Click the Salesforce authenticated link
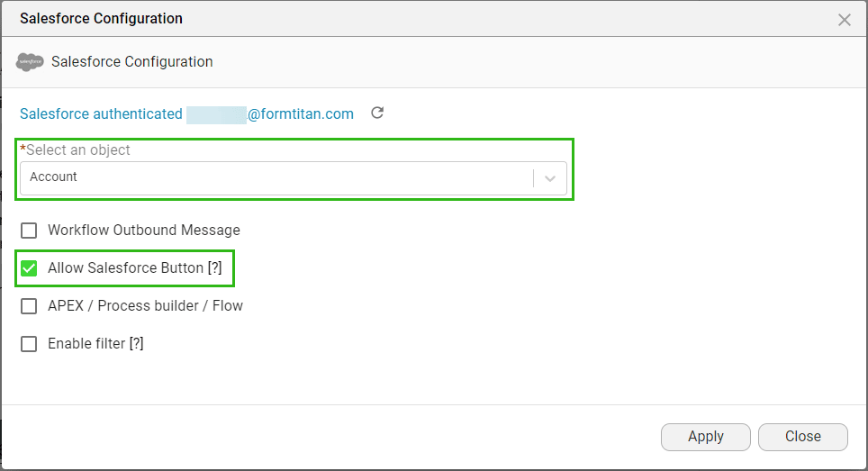The image size is (868, 471). click(x=101, y=114)
